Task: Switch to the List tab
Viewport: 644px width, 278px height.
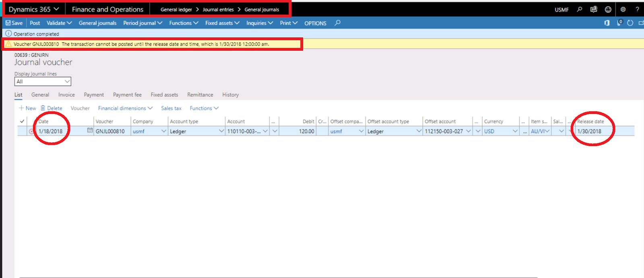Action: click(19, 95)
